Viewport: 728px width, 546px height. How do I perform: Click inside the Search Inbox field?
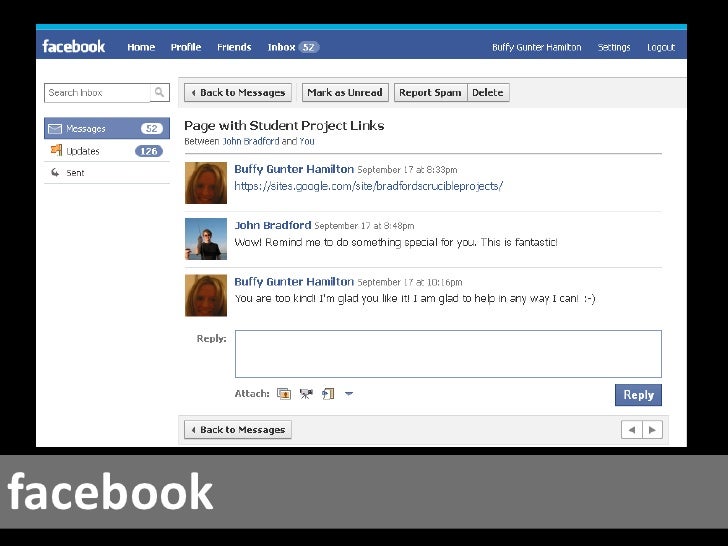(98, 92)
